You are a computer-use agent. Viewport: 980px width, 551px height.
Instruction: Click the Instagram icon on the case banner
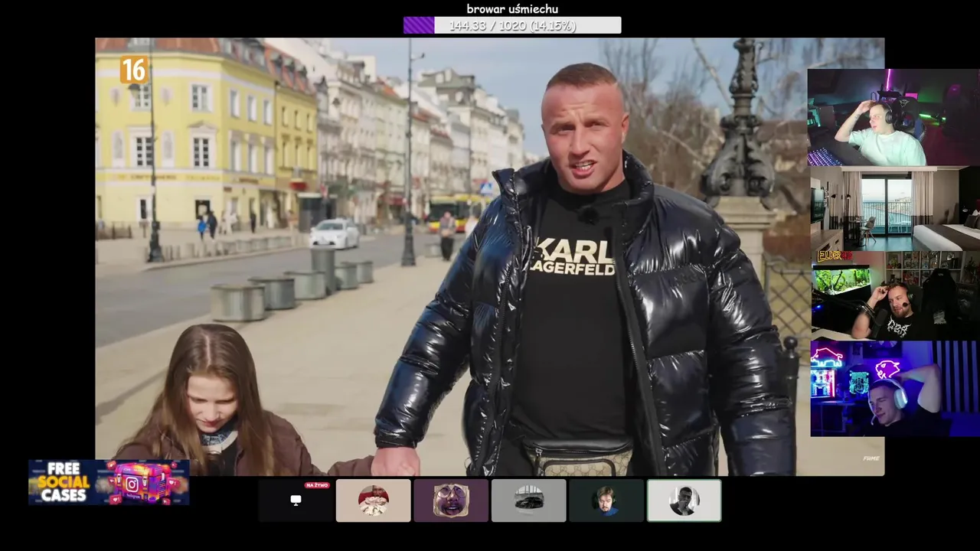tap(132, 484)
